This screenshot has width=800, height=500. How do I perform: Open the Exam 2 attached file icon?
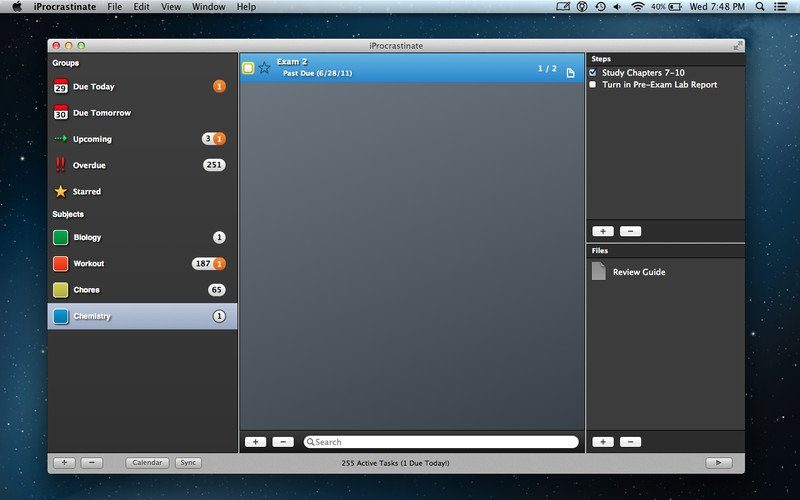570,73
